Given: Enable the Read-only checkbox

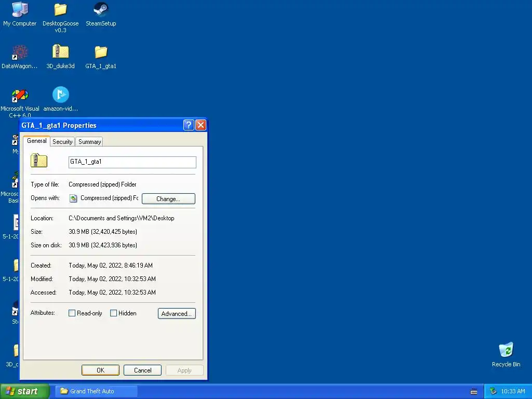Looking at the screenshot, I should 72,313.
